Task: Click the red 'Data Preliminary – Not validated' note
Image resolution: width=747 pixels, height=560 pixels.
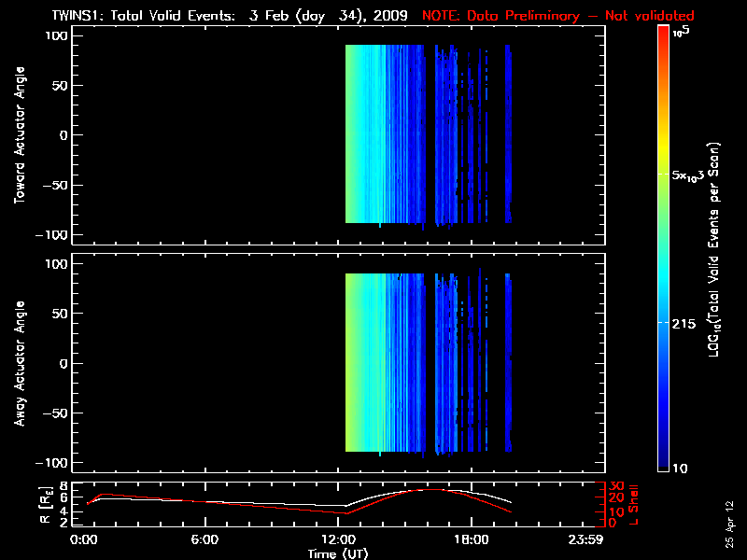Action: [558, 16]
